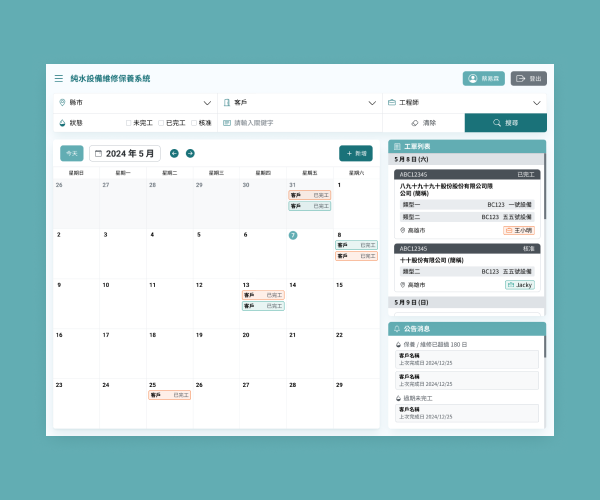This screenshot has width=600, height=500.
Task: Click the 新增 add button
Action: point(355,153)
